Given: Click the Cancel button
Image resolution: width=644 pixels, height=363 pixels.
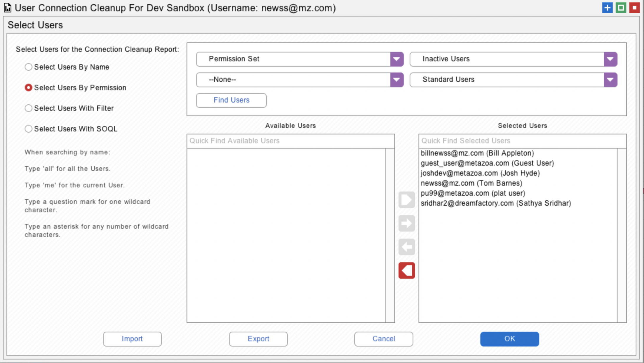Looking at the screenshot, I should point(384,339).
